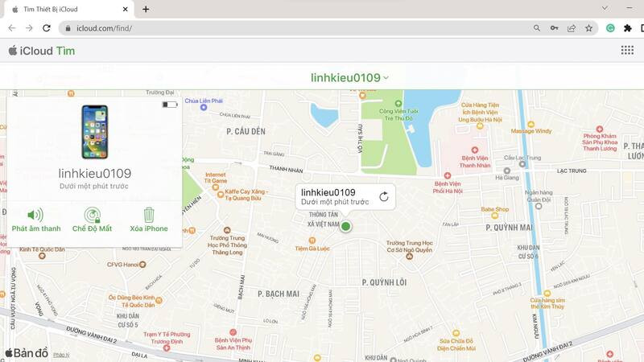
Task: Click the iCloud Tìm logo link
Action: pyautogui.click(x=42, y=50)
